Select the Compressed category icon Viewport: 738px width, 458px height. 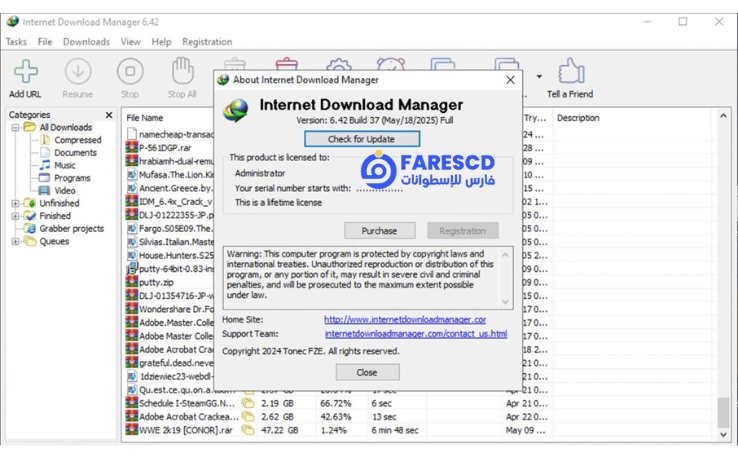click(x=45, y=140)
